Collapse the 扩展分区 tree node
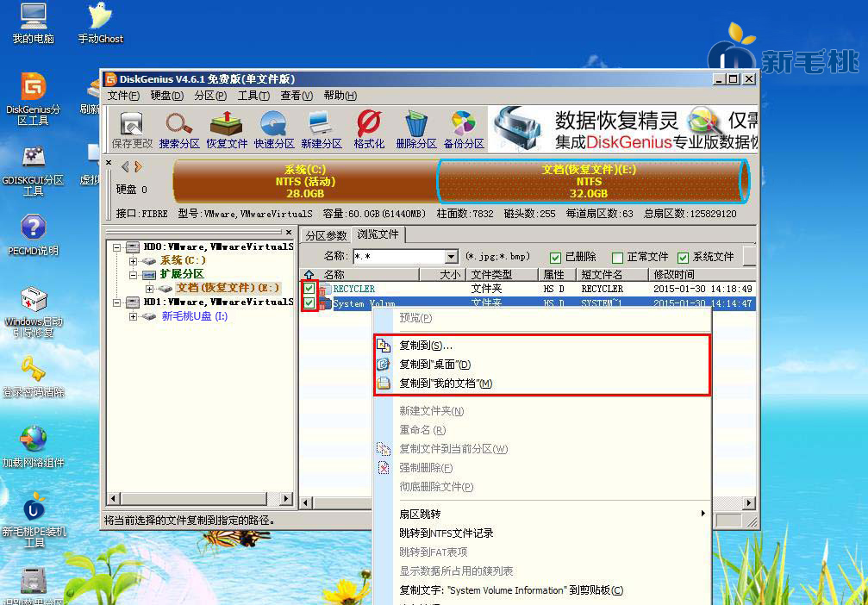This screenshot has height=605, width=868. (x=133, y=275)
